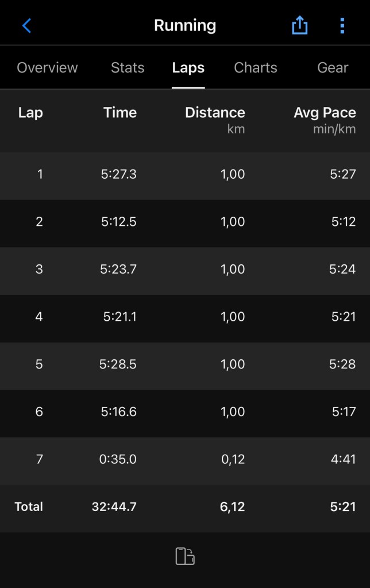Select lap 2 row with time 5:12.5

[x=185, y=222]
